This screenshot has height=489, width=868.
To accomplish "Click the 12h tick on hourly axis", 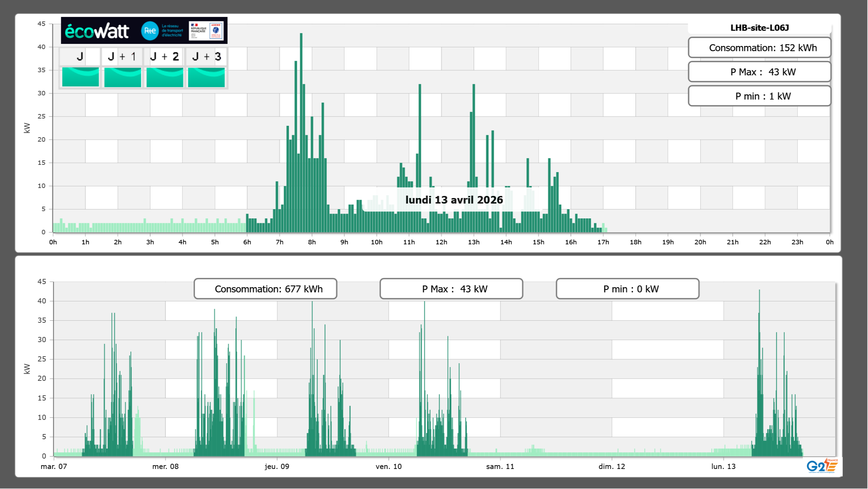I will click(x=441, y=242).
